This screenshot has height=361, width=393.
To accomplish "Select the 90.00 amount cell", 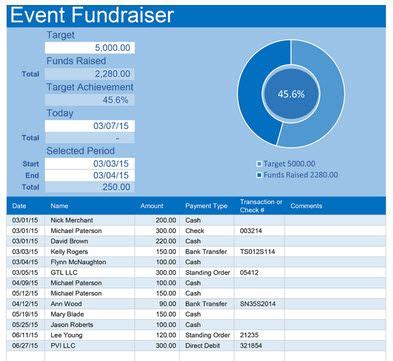I will point(157,304).
